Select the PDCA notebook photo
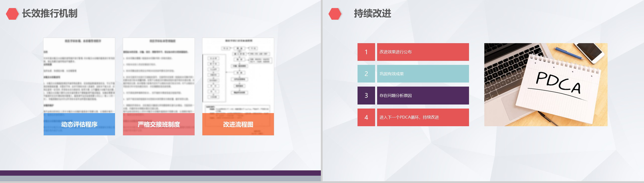 click(x=546, y=85)
